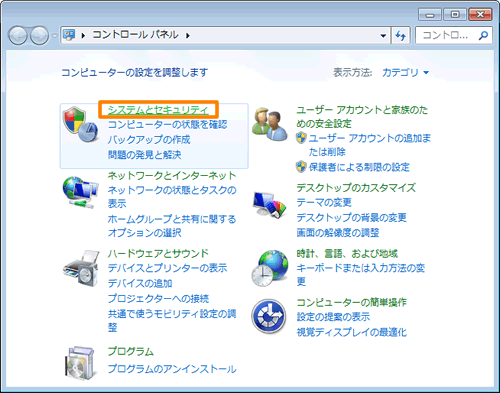Open 保護者による制限の設定 link

(x=359, y=167)
